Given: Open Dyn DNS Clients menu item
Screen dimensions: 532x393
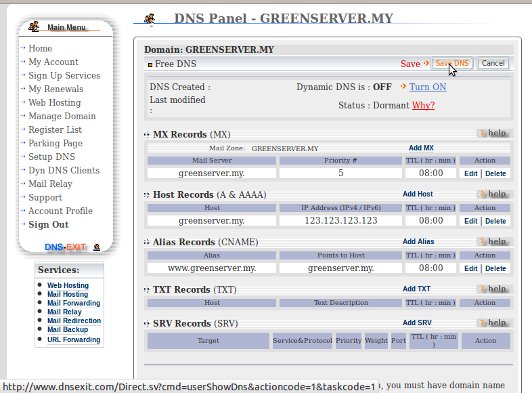Looking at the screenshot, I should click(x=64, y=170).
